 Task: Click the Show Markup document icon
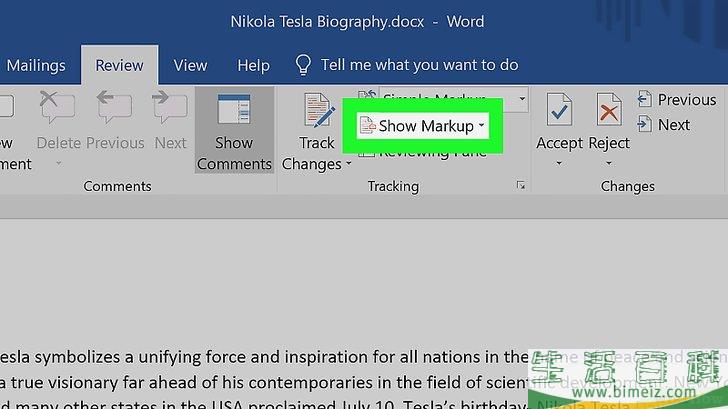(x=367, y=126)
